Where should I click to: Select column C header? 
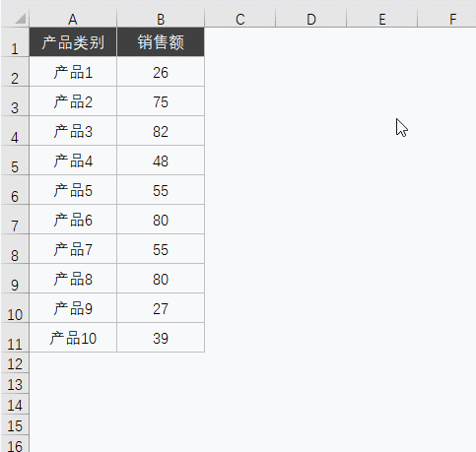tap(240, 19)
